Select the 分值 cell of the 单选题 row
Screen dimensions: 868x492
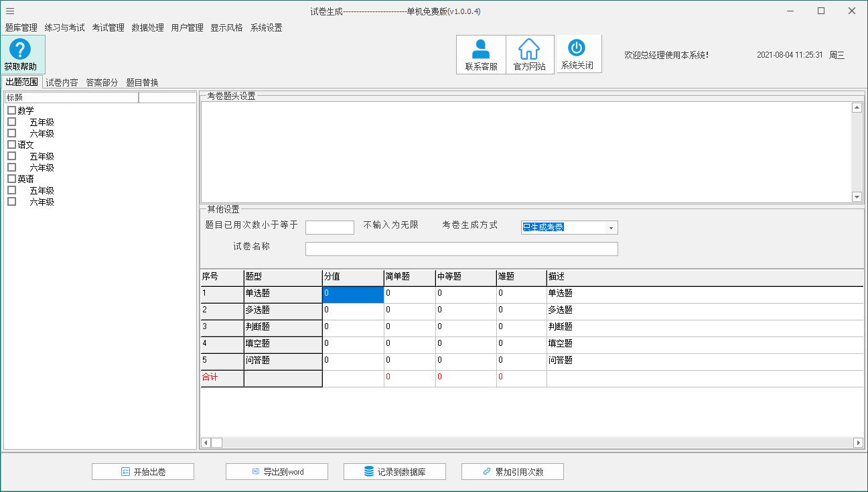click(x=352, y=293)
